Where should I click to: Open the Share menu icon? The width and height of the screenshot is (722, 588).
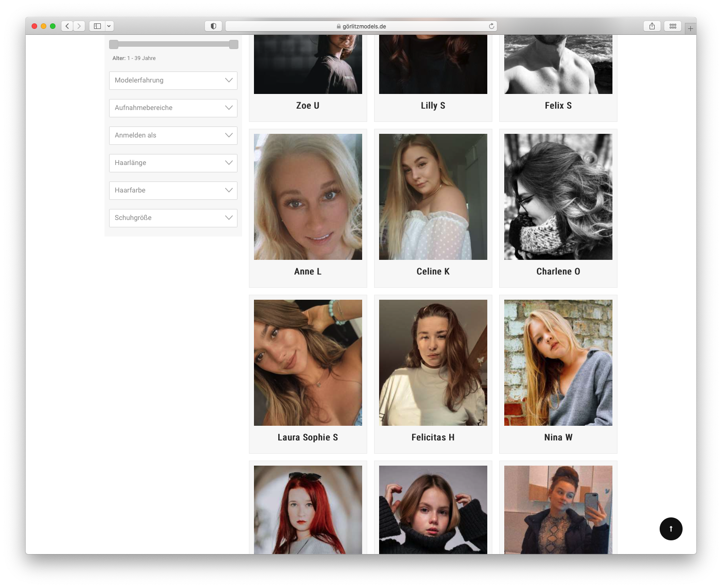pos(652,26)
